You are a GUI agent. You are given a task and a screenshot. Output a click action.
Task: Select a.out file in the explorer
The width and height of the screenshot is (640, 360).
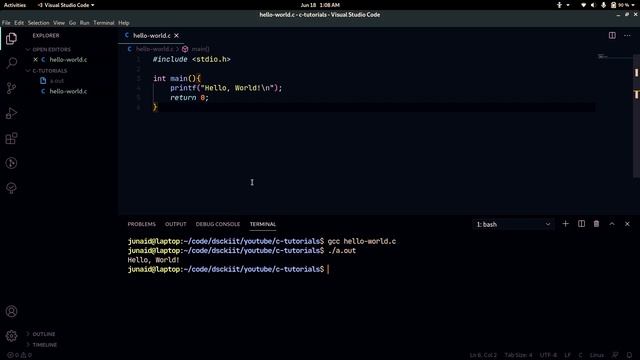click(x=57, y=81)
